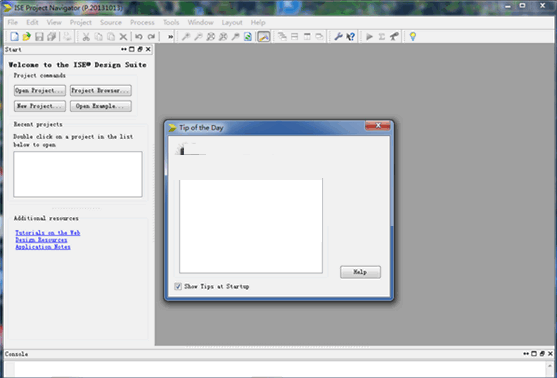The height and width of the screenshot is (378, 557).
Task: Click the Open Example... button
Action: click(x=101, y=106)
